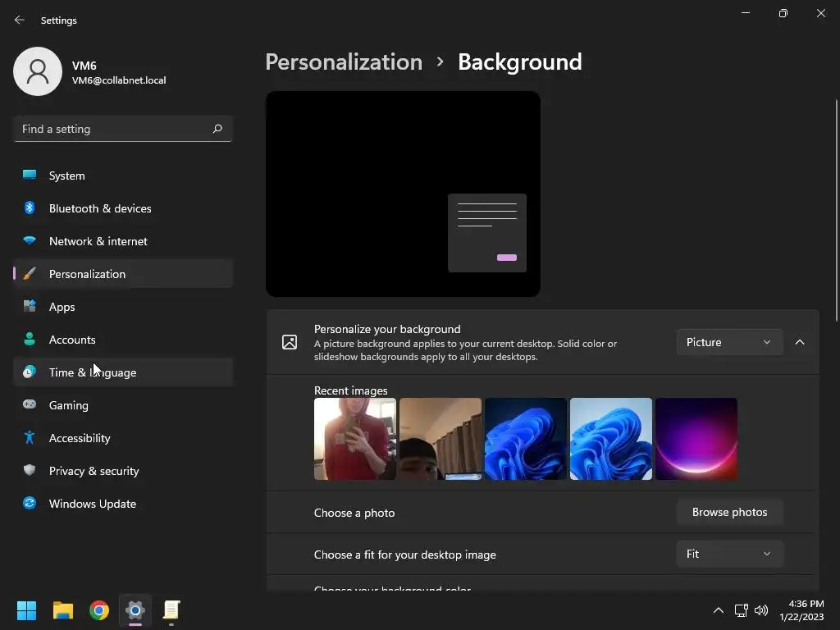Viewport: 840px width, 630px height.
Task: Open Network & internet category
Action: click(x=123, y=241)
